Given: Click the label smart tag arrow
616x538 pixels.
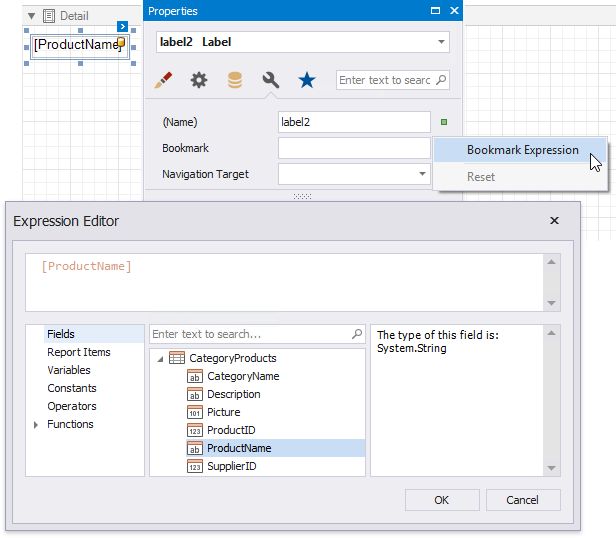Looking at the screenshot, I should [x=122, y=26].
